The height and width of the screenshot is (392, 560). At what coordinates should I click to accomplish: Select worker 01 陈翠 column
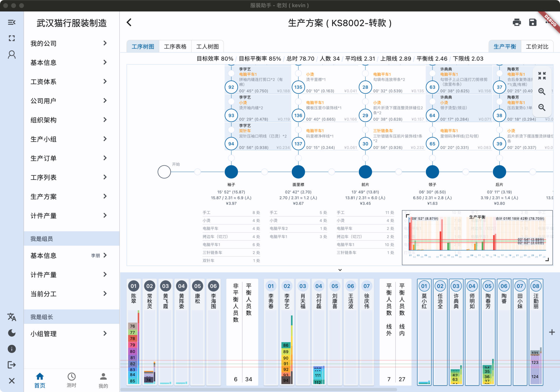134,332
